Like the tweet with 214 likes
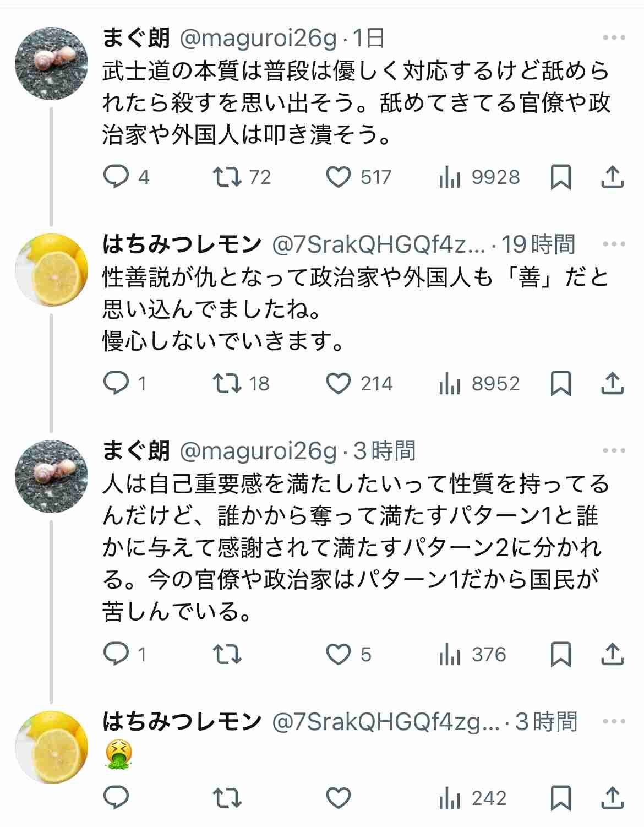Image resolution: width=644 pixels, height=827 pixels. 338,384
